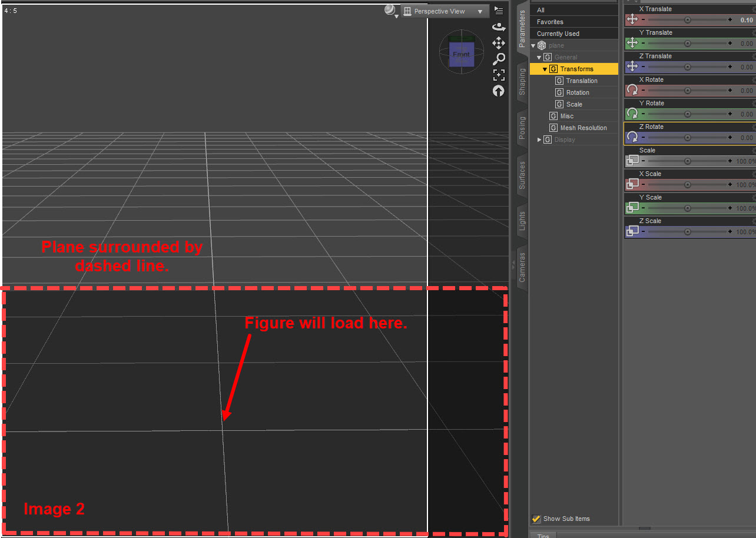Switch to the Surfaces tab

tap(522, 175)
